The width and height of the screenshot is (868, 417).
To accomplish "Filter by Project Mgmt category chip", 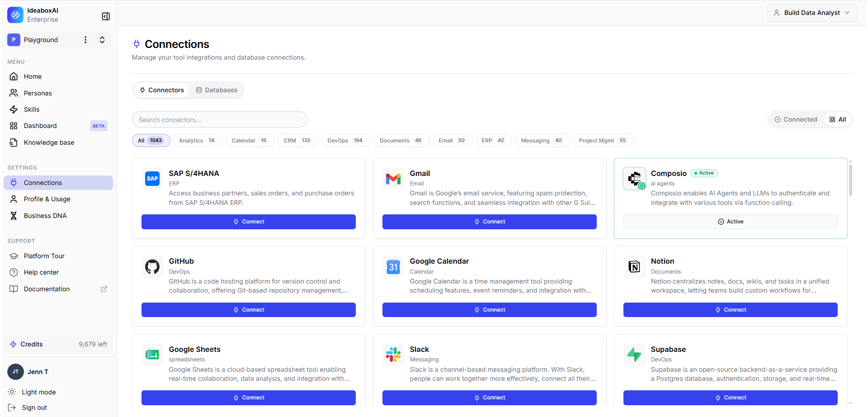I will [x=603, y=141].
